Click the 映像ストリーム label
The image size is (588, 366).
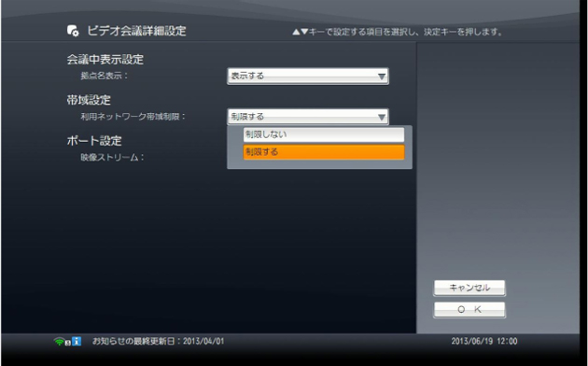[113, 158]
